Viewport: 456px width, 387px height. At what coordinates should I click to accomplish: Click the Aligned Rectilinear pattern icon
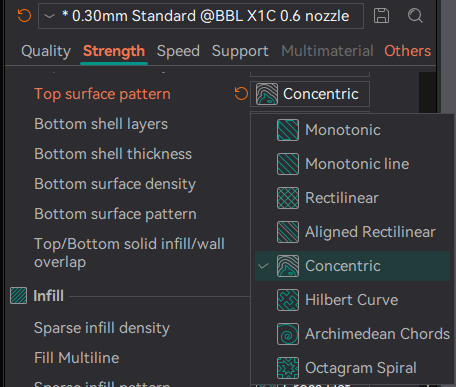click(x=288, y=232)
